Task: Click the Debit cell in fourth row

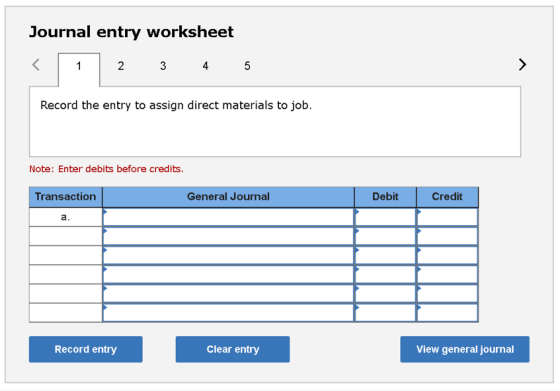Action: 385,275
